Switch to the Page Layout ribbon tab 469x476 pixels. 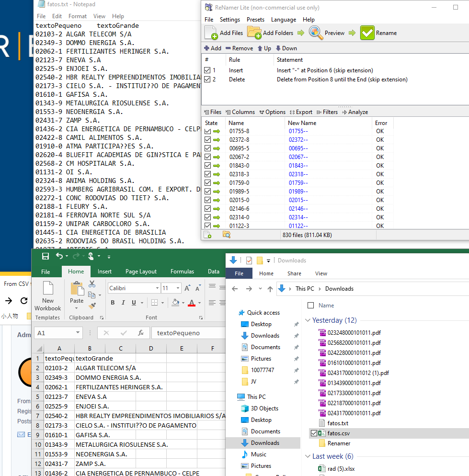coord(141,272)
